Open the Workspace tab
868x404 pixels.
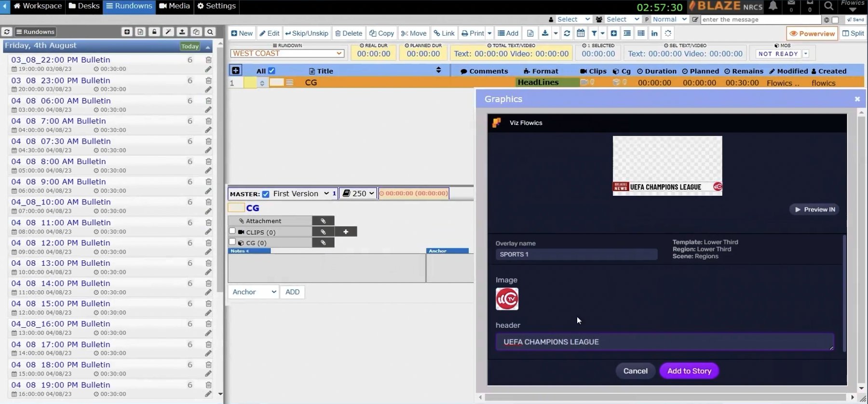click(38, 6)
